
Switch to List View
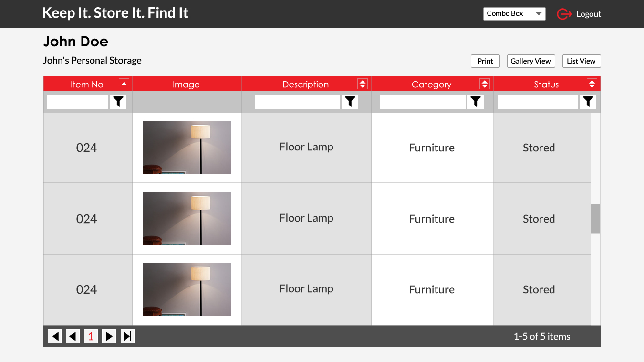[x=581, y=61]
